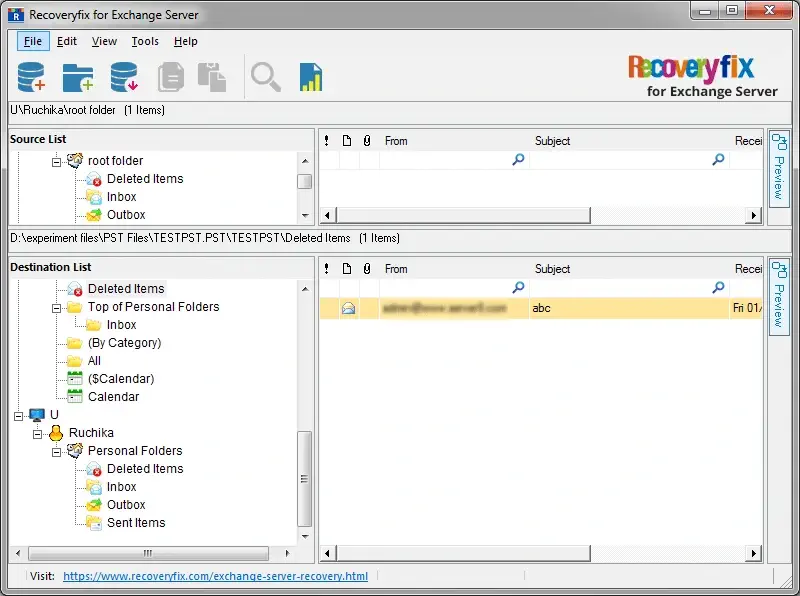Click the Report chart toolbar icon
This screenshot has width=800, height=596.
(x=311, y=78)
